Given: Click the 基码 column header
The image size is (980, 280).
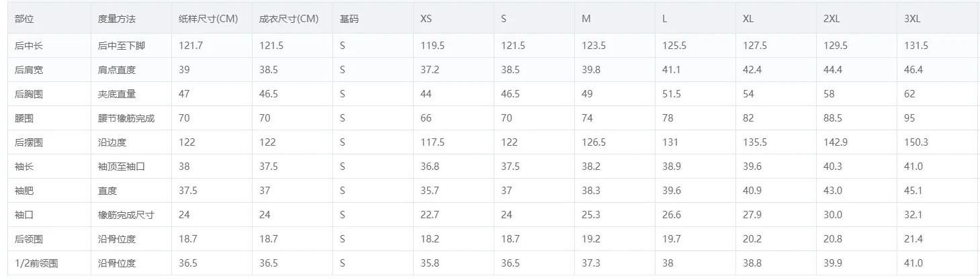Looking at the screenshot, I should [349, 19].
